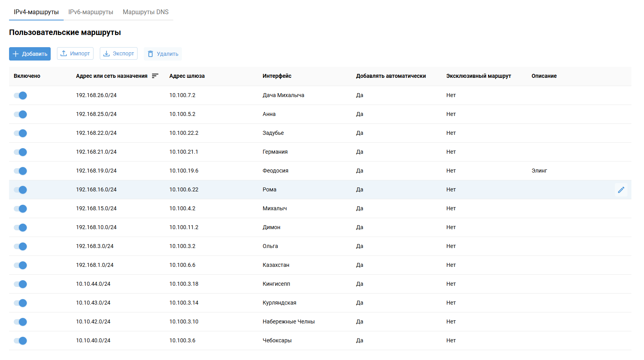Disable the route 192.168.26.0/24 toggle
The image size is (644, 360).
tap(20, 96)
